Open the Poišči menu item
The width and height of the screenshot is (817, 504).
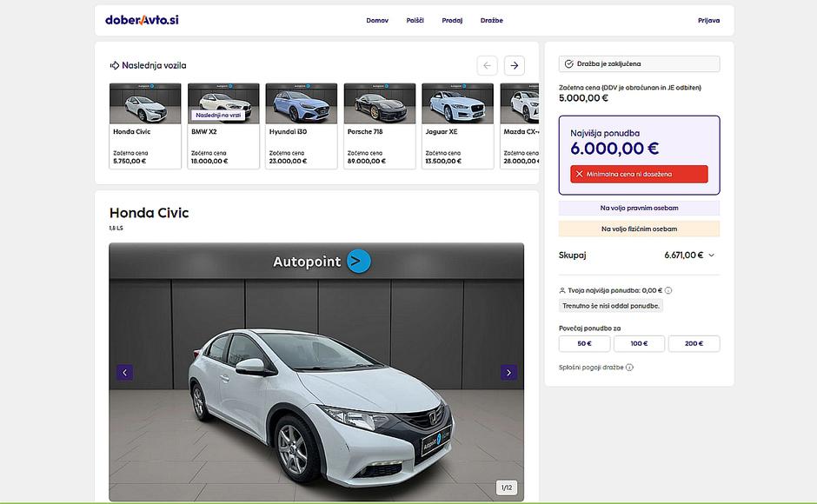pyautogui.click(x=415, y=20)
